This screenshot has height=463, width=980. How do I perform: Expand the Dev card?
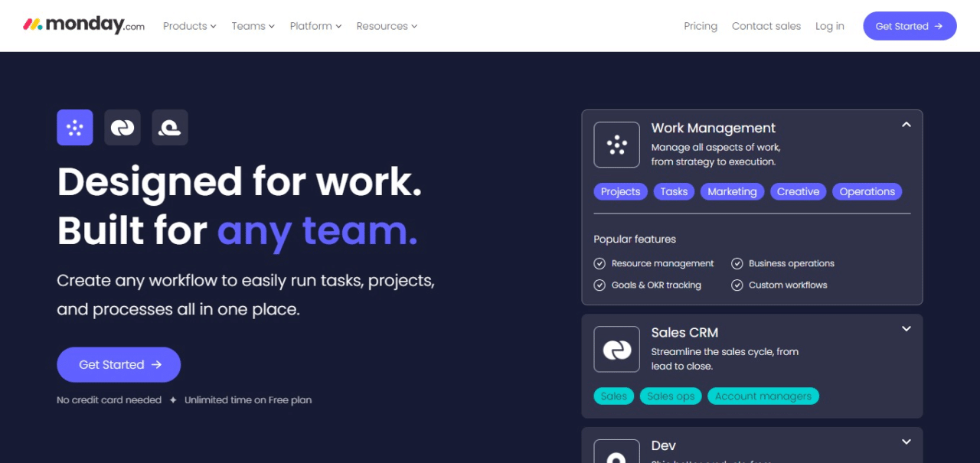click(906, 442)
